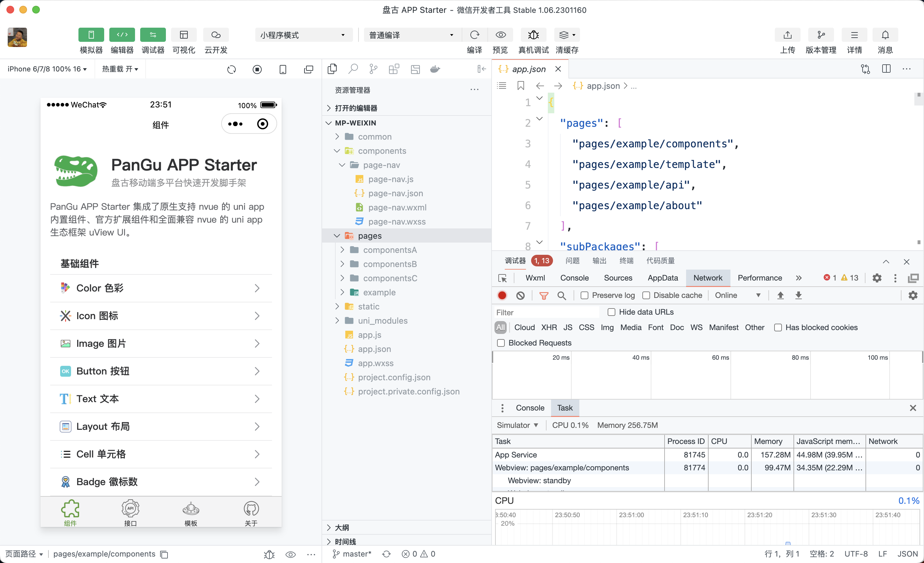Open the app.wxss file
The height and width of the screenshot is (563, 924).
point(407,363)
